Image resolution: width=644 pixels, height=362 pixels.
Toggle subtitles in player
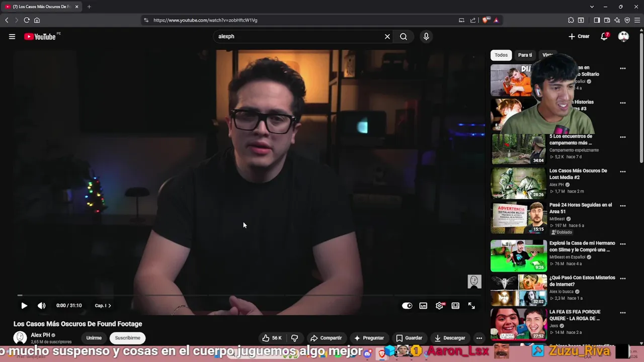tap(423, 306)
